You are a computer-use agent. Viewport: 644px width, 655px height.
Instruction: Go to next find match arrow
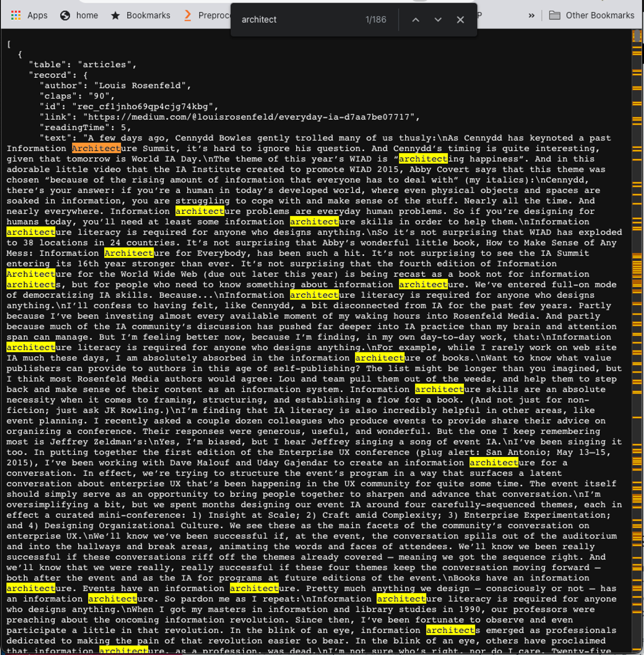(x=438, y=19)
